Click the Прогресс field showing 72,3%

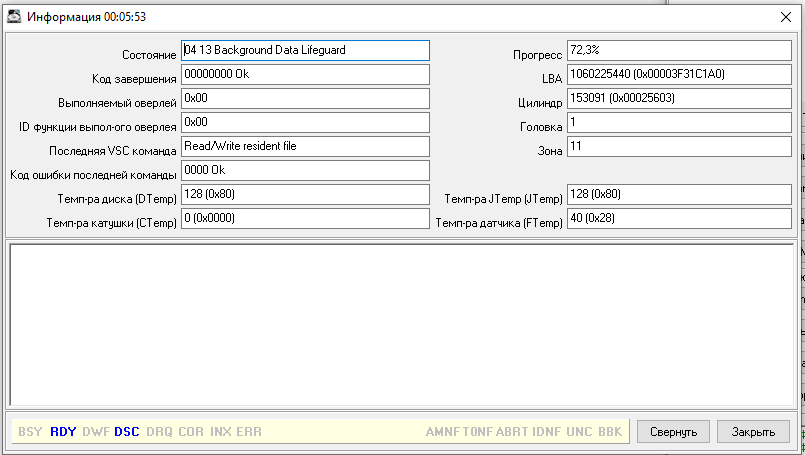click(678, 50)
